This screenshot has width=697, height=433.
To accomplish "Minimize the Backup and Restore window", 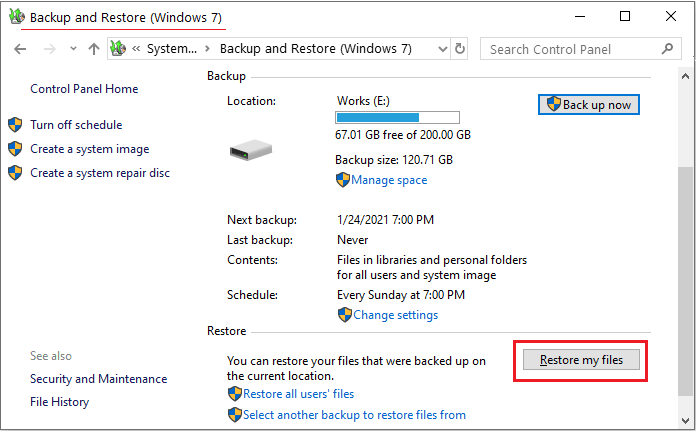I will point(580,16).
